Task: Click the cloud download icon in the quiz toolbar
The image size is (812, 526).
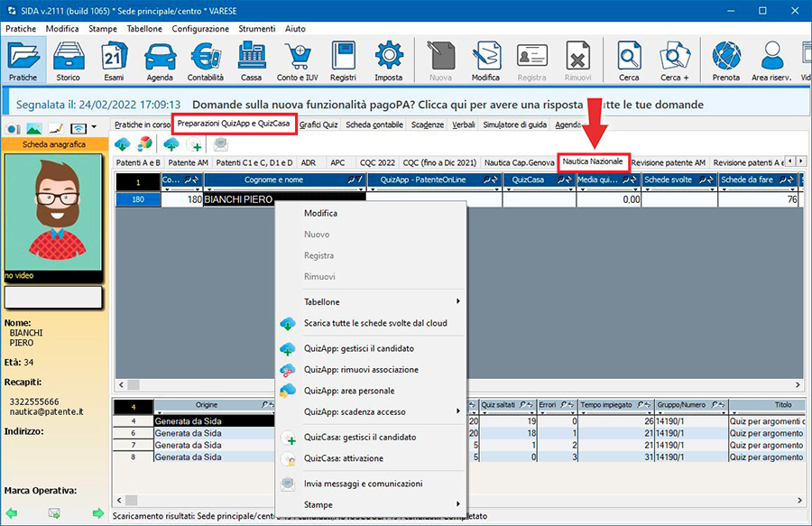Action: 123,144
